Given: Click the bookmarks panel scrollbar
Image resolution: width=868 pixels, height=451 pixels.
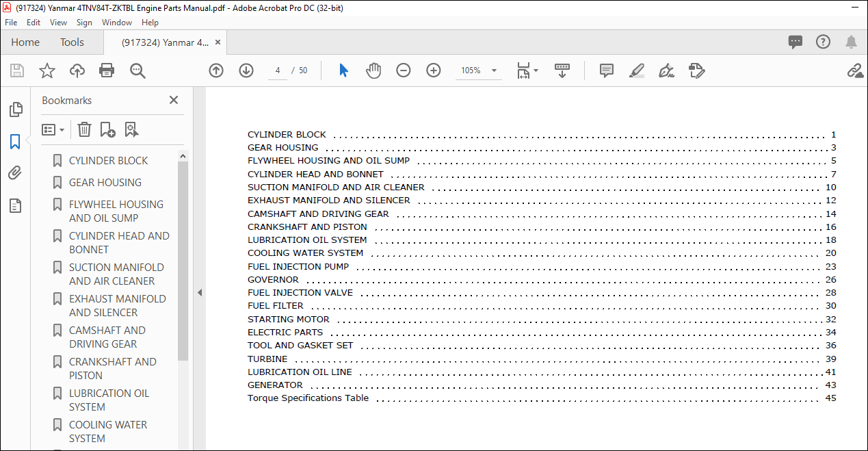Looking at the screenshot, I should click(x=183, y=261).
